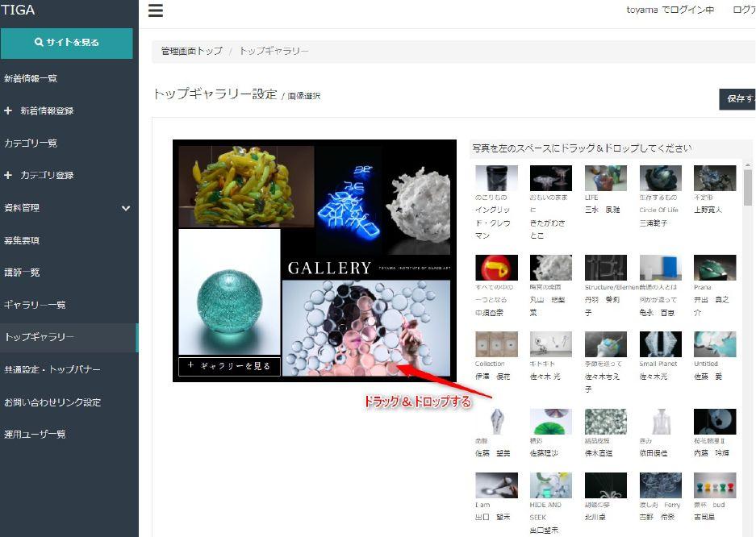Select the blue neon artwork slot in the preview
756x537 pixels.
tap(349, 200)
